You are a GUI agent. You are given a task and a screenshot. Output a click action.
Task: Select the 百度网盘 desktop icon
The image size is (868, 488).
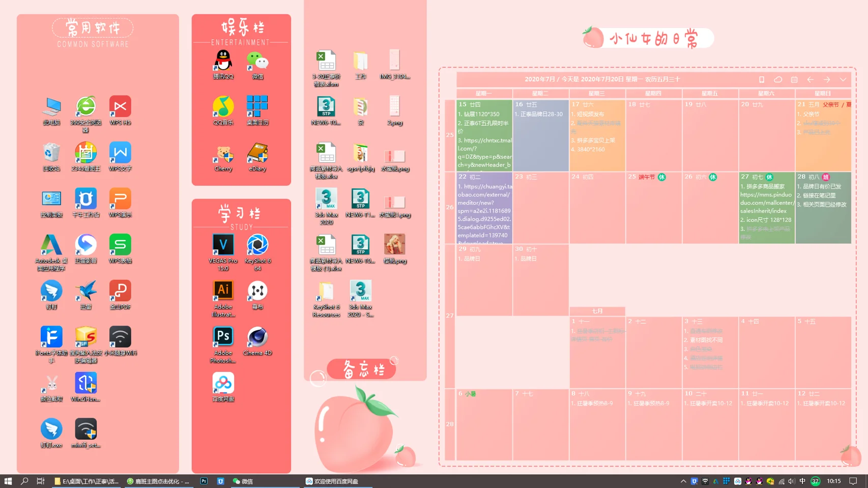(x=223, y=387)
